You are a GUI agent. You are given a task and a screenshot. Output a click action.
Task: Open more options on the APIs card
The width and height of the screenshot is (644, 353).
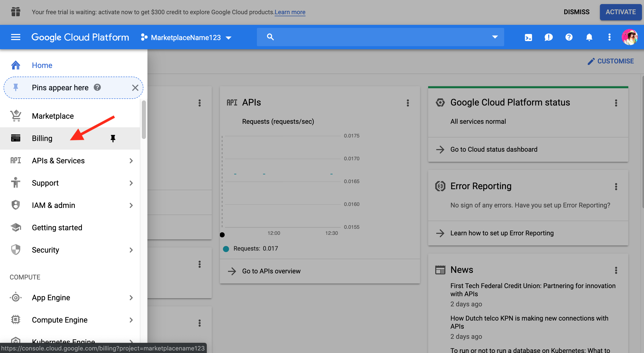[408, 103]
